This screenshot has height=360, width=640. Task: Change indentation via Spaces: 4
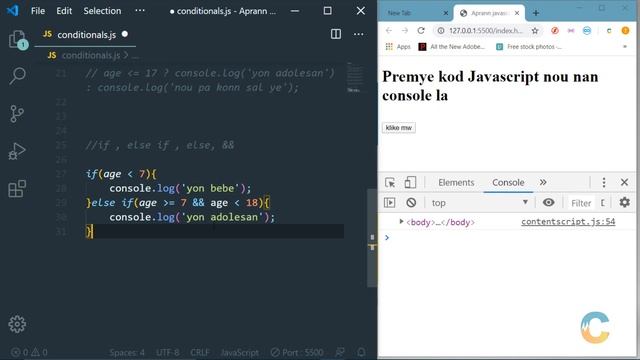coord(127,352)
